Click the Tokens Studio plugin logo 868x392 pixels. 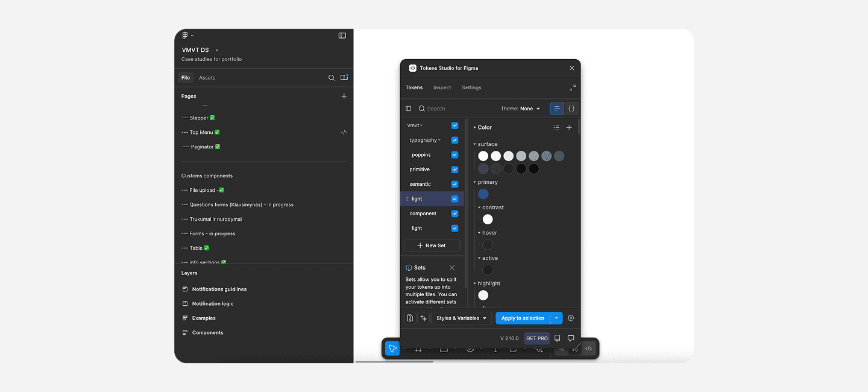(413, 68)
